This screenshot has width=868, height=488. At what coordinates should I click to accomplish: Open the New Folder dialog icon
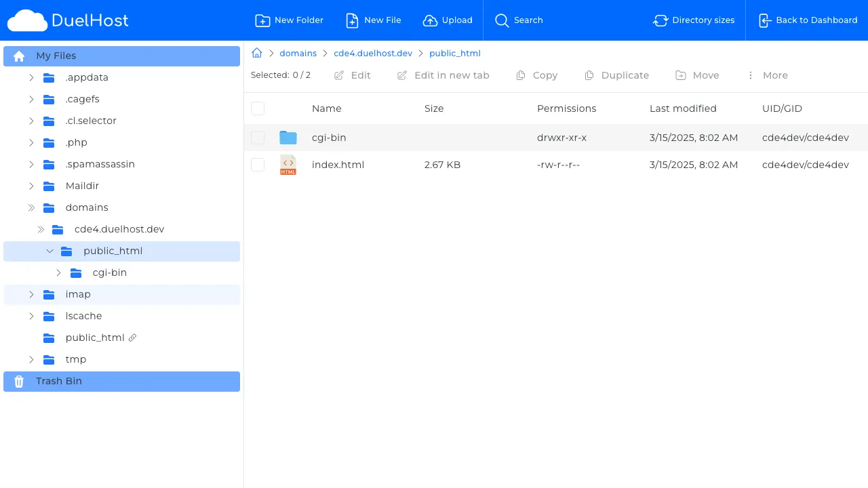(x=263, y=20)
